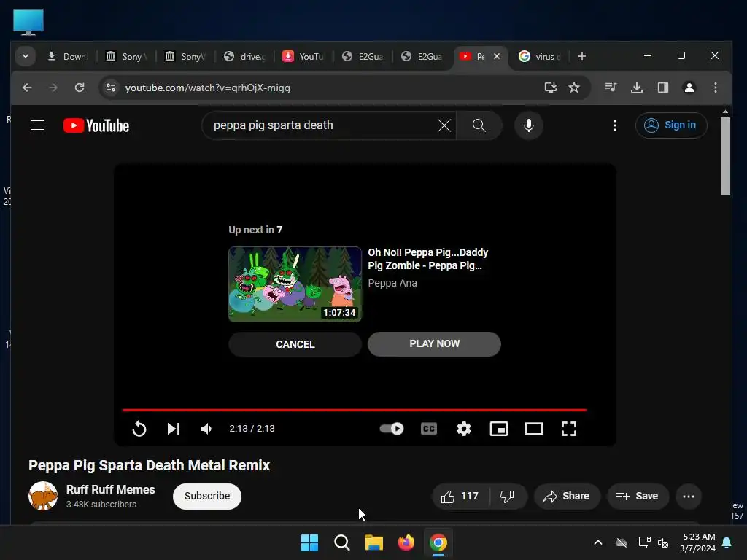Switch to the virus Google tab
The height and width of the screenshot is (560, 747).
coord(540,57)
